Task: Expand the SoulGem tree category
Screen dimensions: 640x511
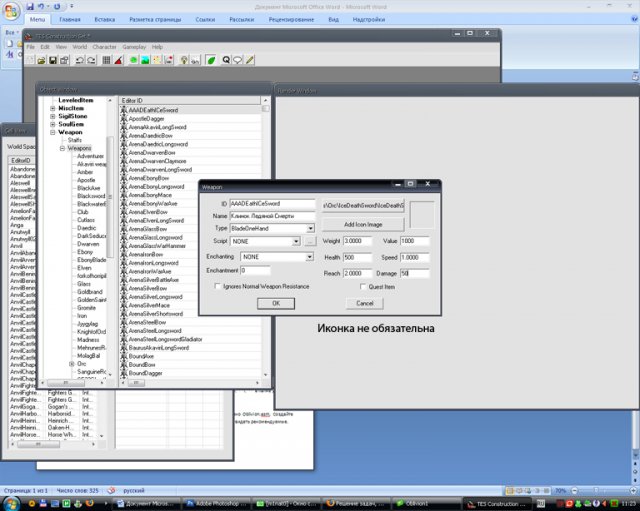Action: (53, 124)
